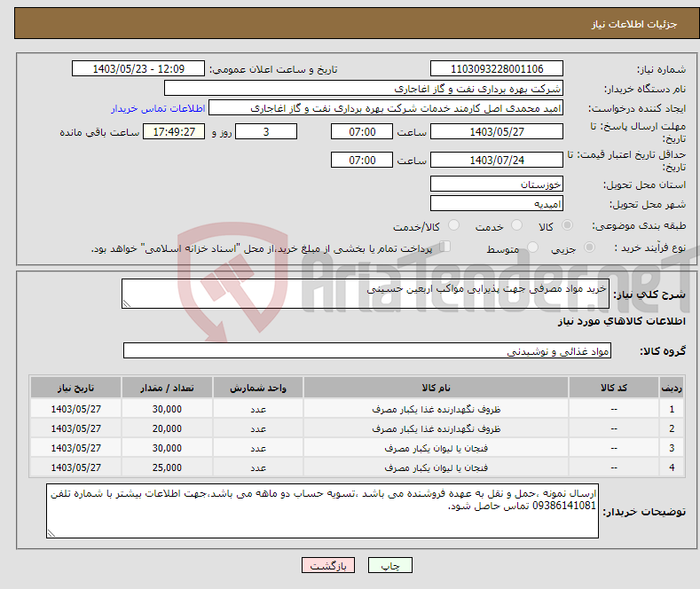The width and height of the screenshot is (700, 589).
Task: Click the نام کالا column header
Action: (436, 388)
